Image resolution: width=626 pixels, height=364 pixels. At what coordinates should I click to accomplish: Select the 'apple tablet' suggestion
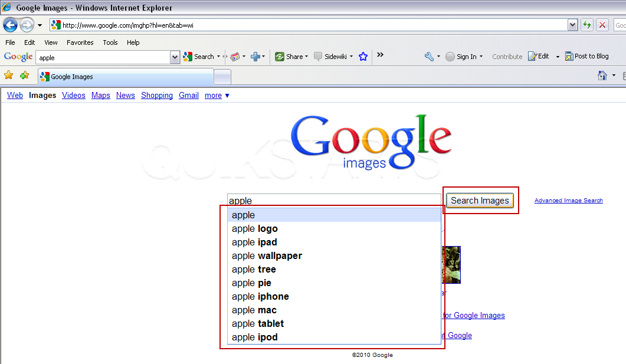pos(334,324)
